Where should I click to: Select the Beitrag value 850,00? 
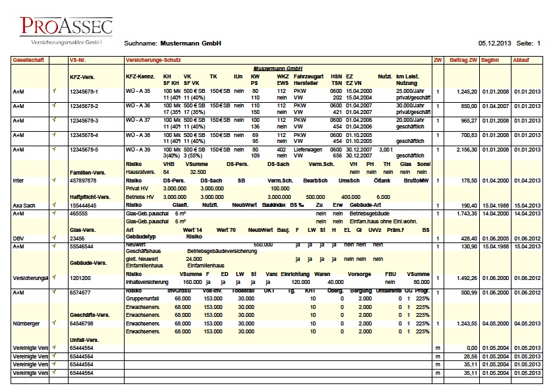(x=469, y=106)
